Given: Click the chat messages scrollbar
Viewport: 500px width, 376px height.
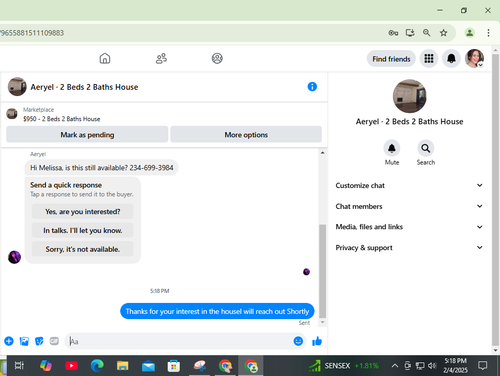Looking at the screenshot, I should [322, 271].
